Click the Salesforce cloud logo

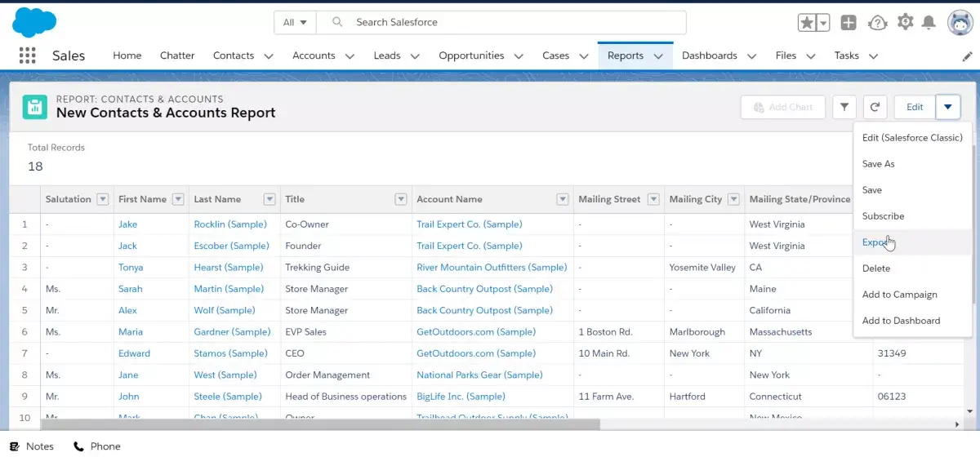click(x=33, y=22)
